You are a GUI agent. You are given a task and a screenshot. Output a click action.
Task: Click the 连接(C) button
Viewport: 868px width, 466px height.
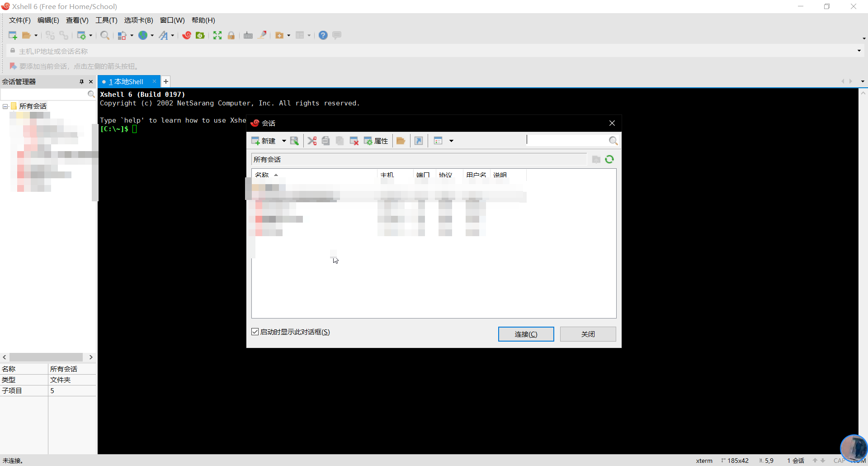[x=526, y=334]
